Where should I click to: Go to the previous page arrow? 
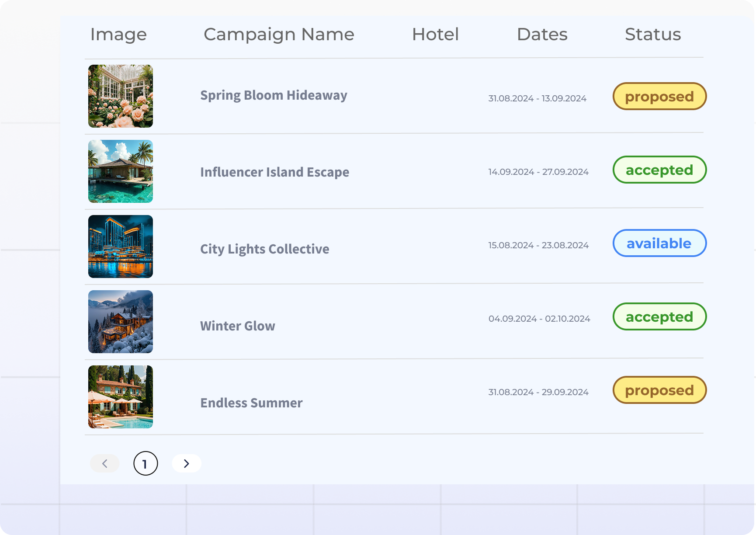(x=104, y=463)
